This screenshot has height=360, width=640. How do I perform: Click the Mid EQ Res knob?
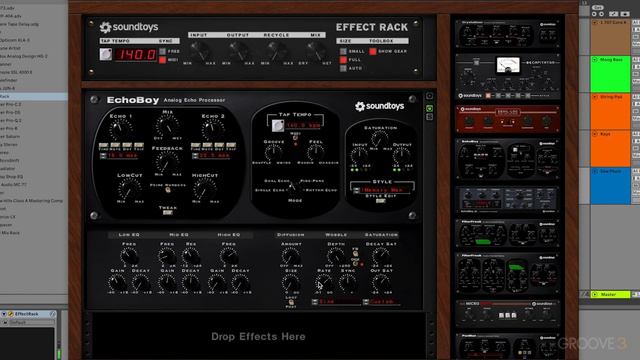[191, 256]
